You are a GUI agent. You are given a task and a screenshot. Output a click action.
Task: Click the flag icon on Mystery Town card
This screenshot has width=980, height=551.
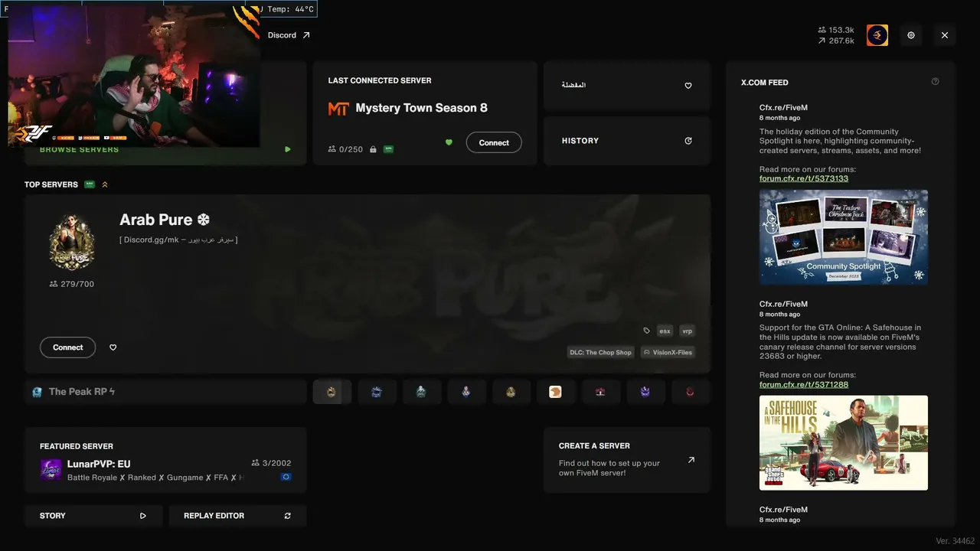point(388,149)
